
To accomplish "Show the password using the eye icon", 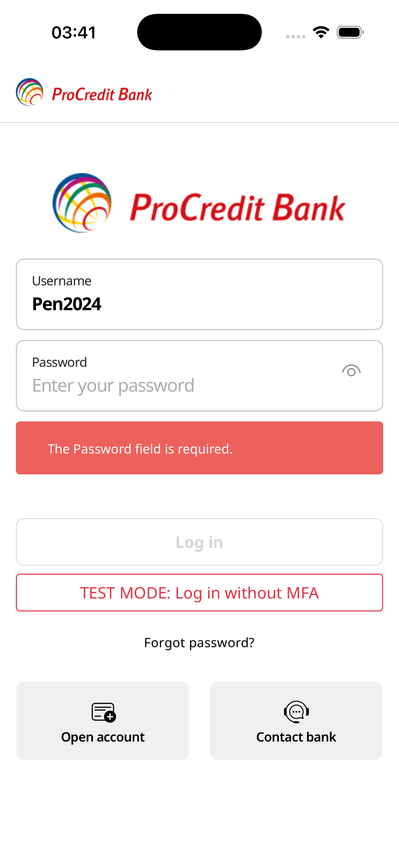I will point(351,371).
